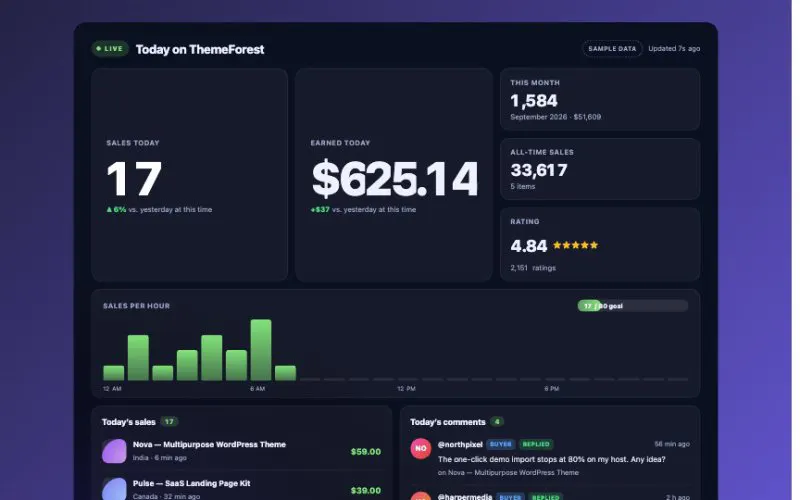Image resolution: width=800 pixels, height=500 pixels.
Task: Click the five-star rating icons
Action: point(576,245)
